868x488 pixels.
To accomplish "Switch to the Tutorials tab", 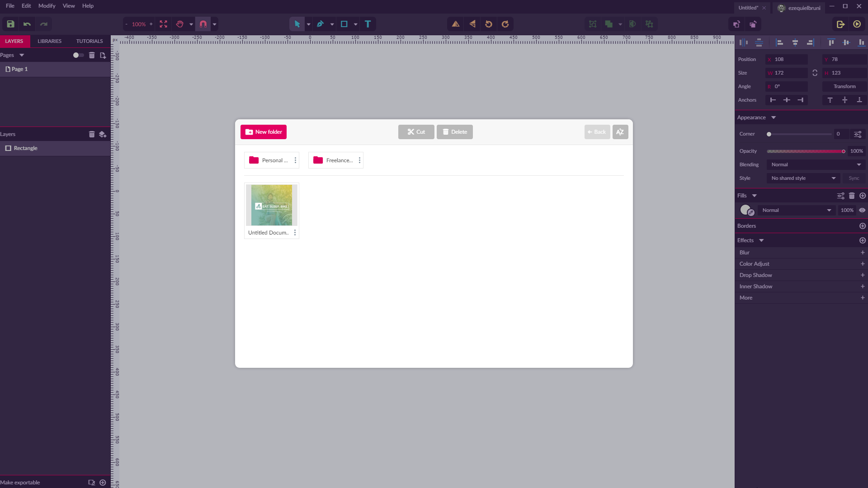I will click(90, 41).
